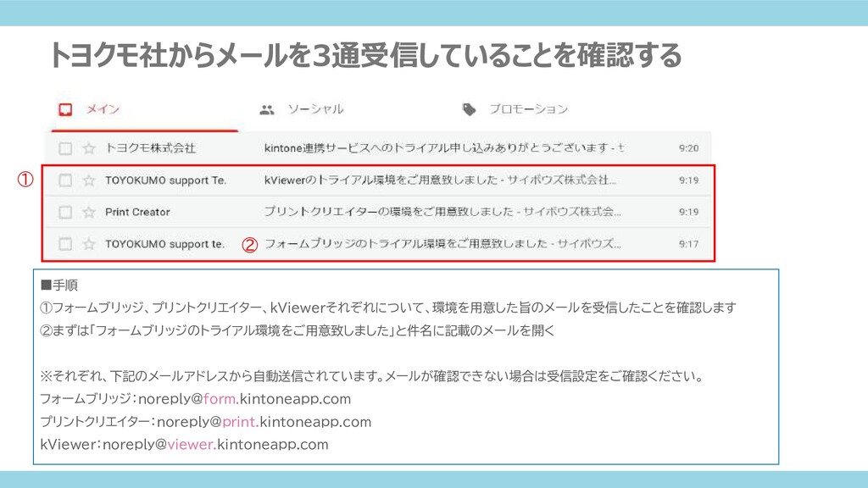Open the メイン inbox tab
Image resolution: width=868 pixels, height=488 pixels.
point(103,109)
